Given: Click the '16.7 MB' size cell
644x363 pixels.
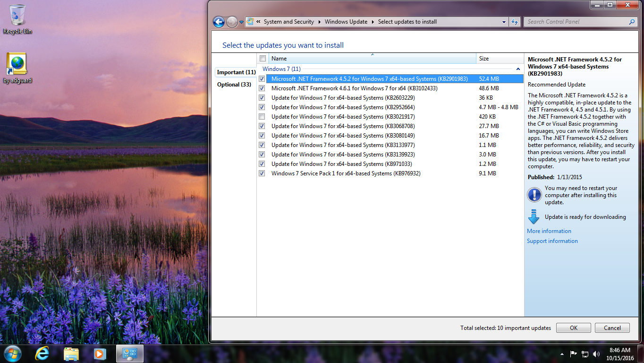Looking at the screenshot, I should tap(489, 136).
